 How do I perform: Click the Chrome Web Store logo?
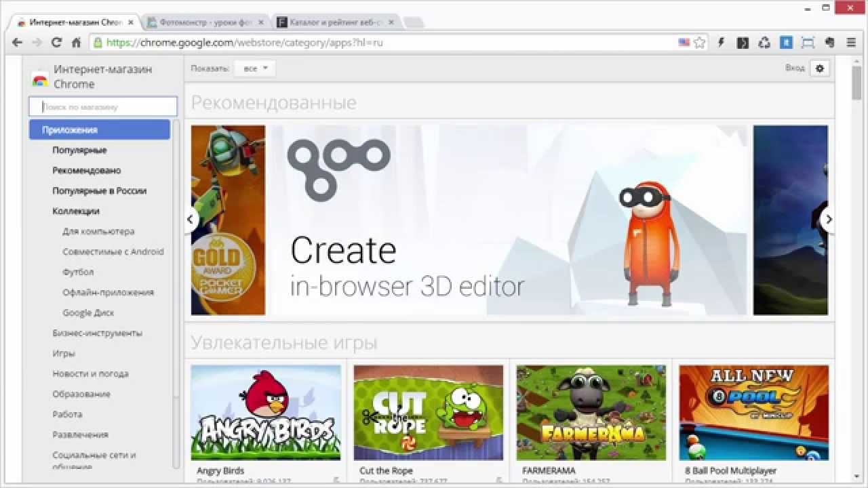(40, 79)
